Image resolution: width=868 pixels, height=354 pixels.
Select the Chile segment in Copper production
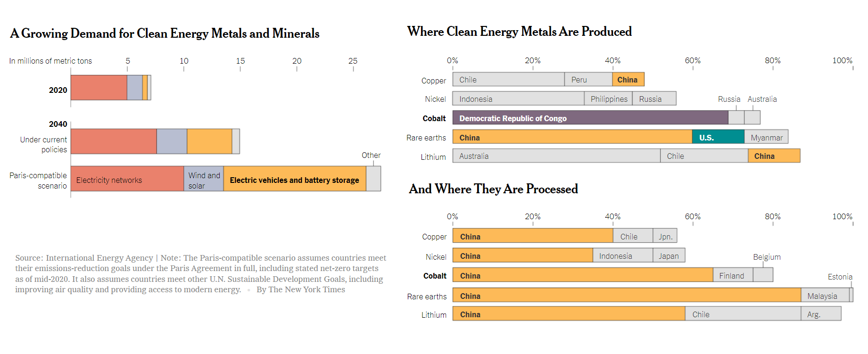pos(508,80)
